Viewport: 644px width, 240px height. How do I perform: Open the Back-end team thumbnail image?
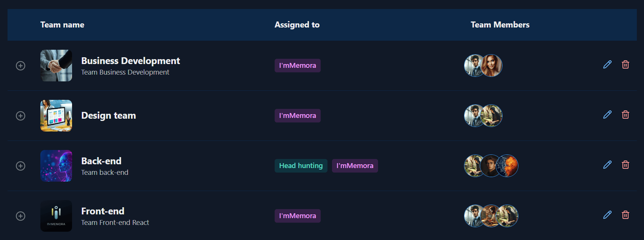pyautogui.click(x=56, y=166)
